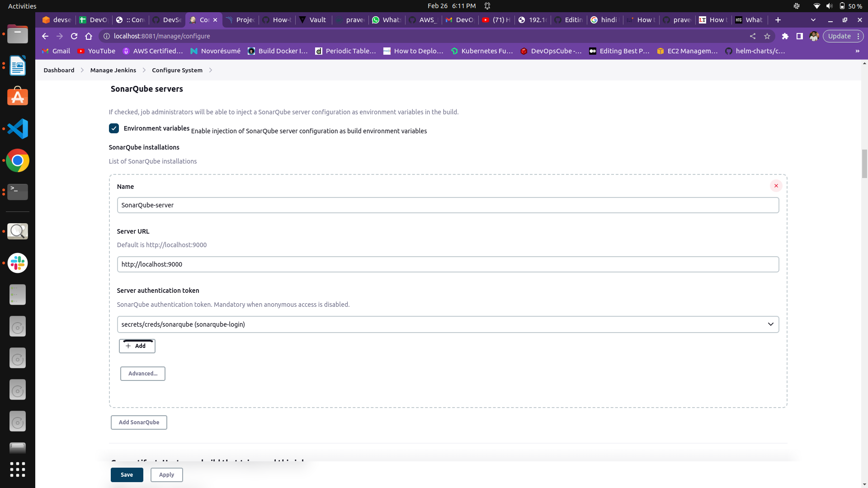Open the server authentication token dropdown

point(448,324)
